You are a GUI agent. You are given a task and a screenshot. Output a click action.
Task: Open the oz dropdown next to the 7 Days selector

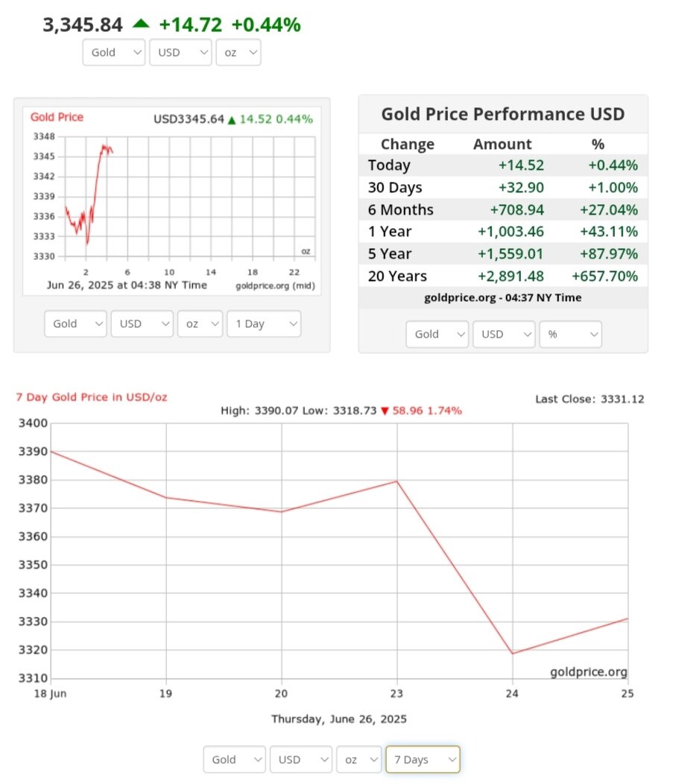click(358, 759)
